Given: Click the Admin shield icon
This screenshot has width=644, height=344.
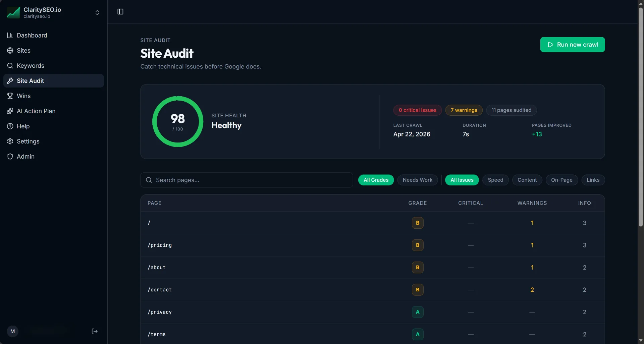Looking at the screenshot, I should [10, 156].
